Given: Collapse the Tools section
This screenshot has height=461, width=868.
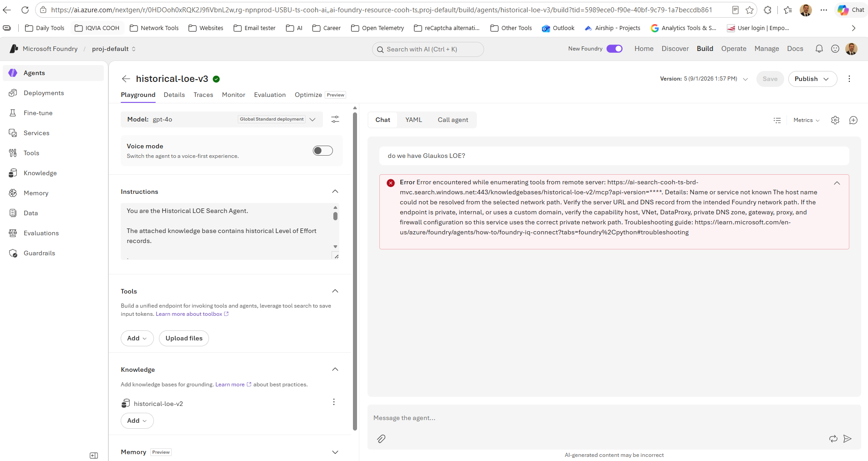Looking at the screenshot, I should 335,291.
